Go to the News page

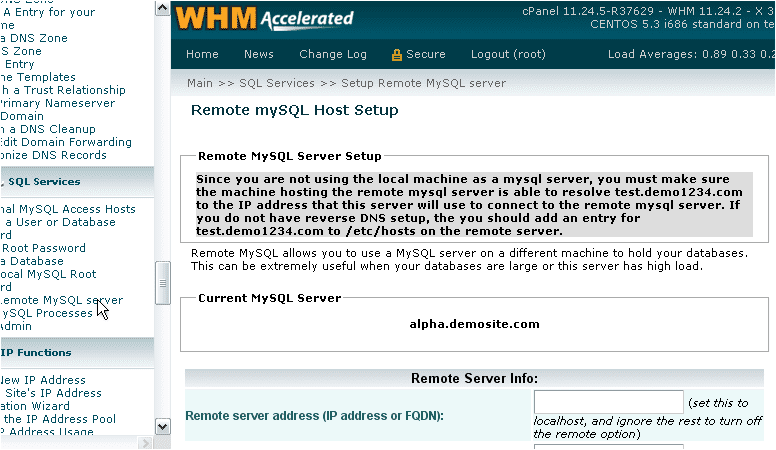pos(258,54)
